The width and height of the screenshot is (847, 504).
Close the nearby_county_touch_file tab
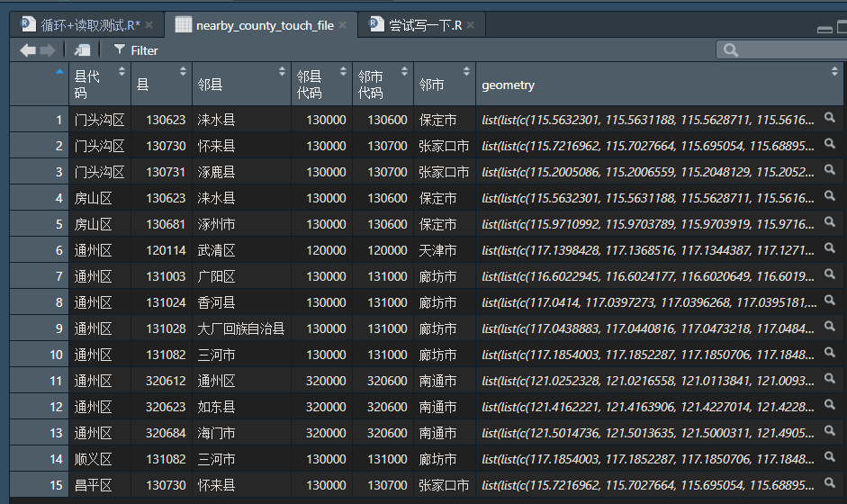342,25
